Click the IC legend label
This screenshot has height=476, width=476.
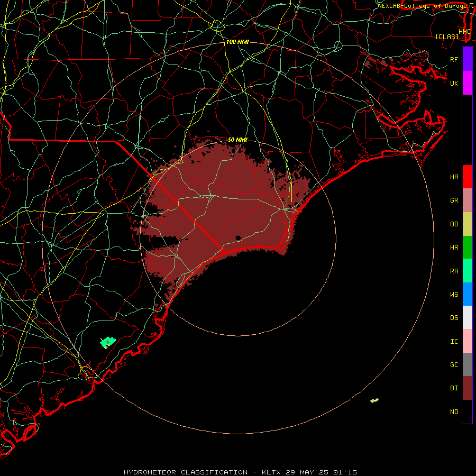click(x=454, y=342)
